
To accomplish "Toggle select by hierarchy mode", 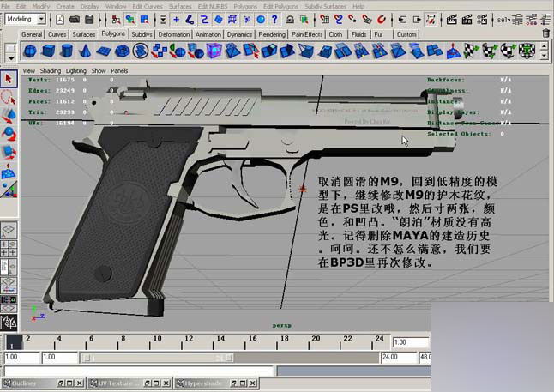I will pyautogui.click(x=116, y=20).
